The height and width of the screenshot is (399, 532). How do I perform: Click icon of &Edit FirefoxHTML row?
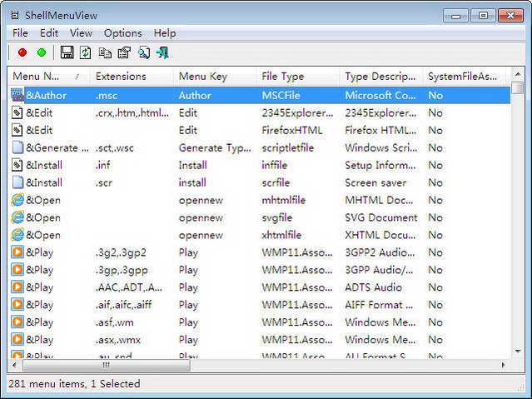pyautogui.click(x=17, y=130)
